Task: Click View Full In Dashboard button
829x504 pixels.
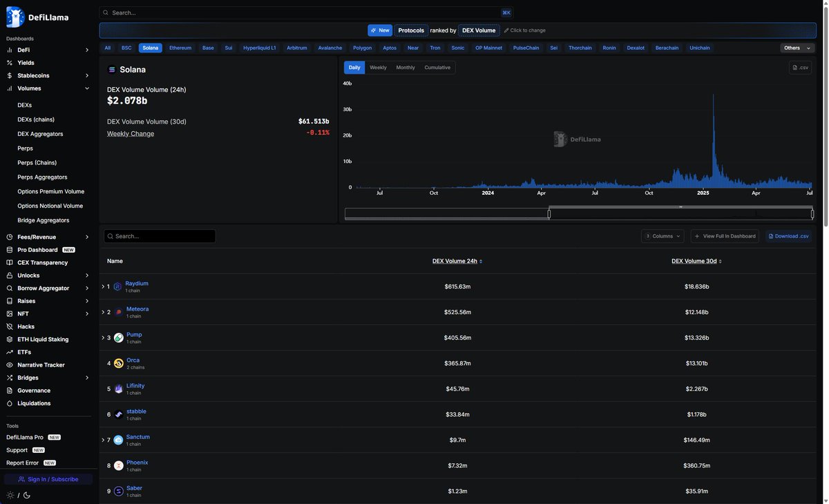Action: pos(725,236)
